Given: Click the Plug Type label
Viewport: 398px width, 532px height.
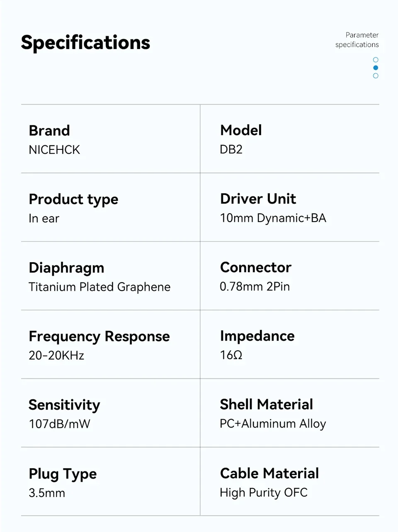Looking at the screenshot, I should [63, 474].
